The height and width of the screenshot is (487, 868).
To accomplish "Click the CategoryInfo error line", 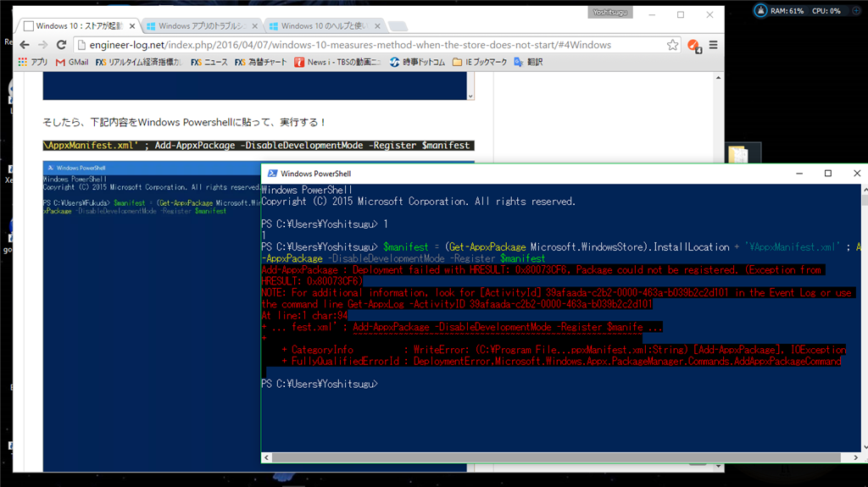I will [564, 350].
